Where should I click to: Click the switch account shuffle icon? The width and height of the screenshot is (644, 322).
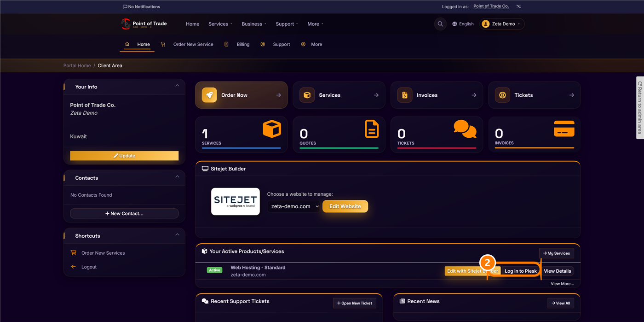[x=518, y=6]
